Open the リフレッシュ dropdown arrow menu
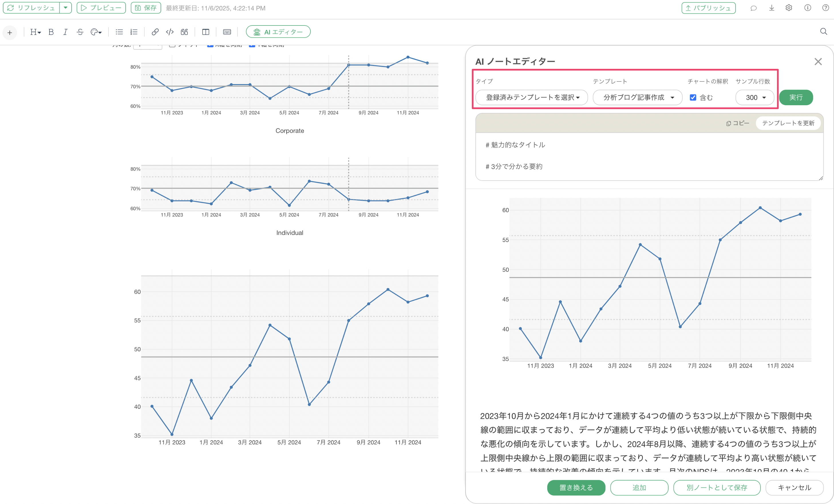This screenshot has width=834, height=504. (65, 8)
